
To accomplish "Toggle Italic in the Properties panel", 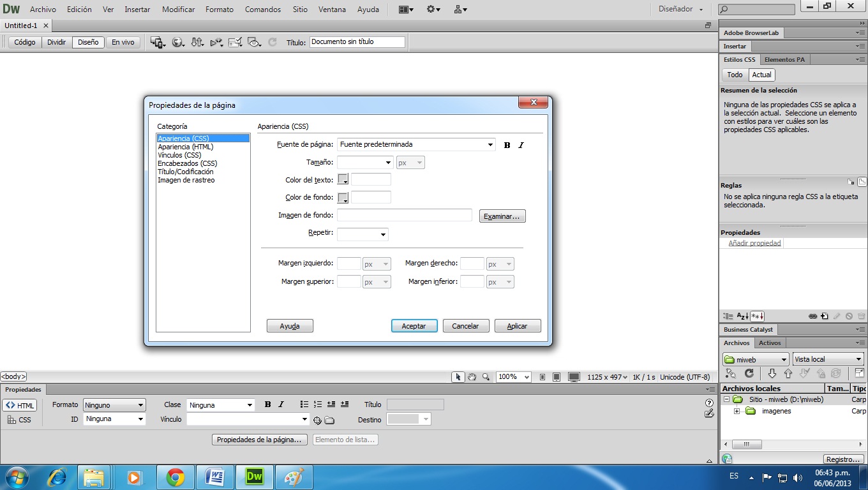I will (x=281, y=404).
